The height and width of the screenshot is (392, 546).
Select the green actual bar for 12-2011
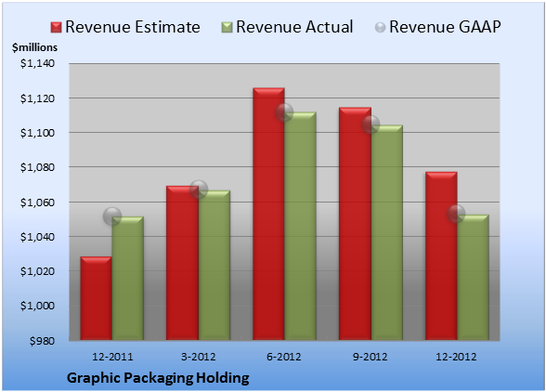[128, 279]
